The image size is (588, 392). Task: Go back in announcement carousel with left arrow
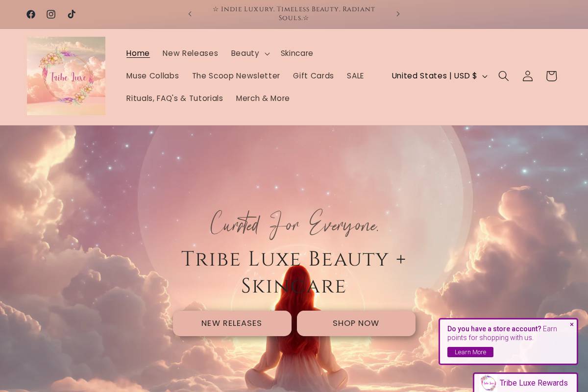[x=190, y=14]
